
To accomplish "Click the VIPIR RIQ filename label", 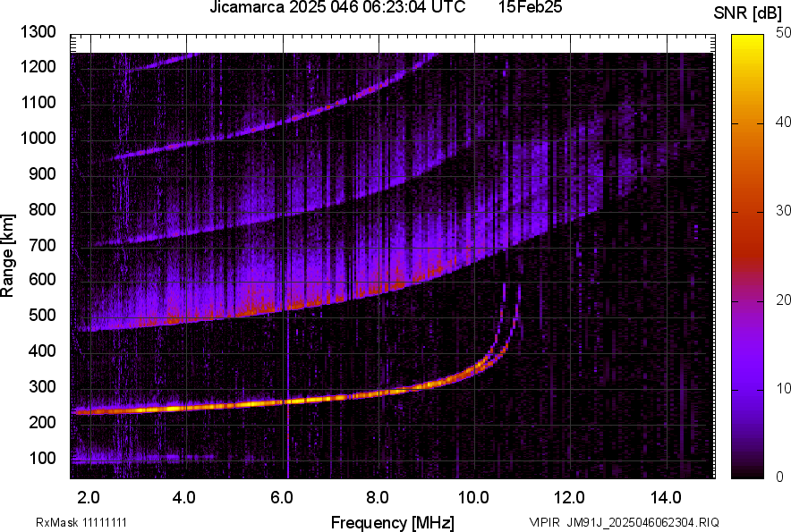I will (x=623, y=522).
